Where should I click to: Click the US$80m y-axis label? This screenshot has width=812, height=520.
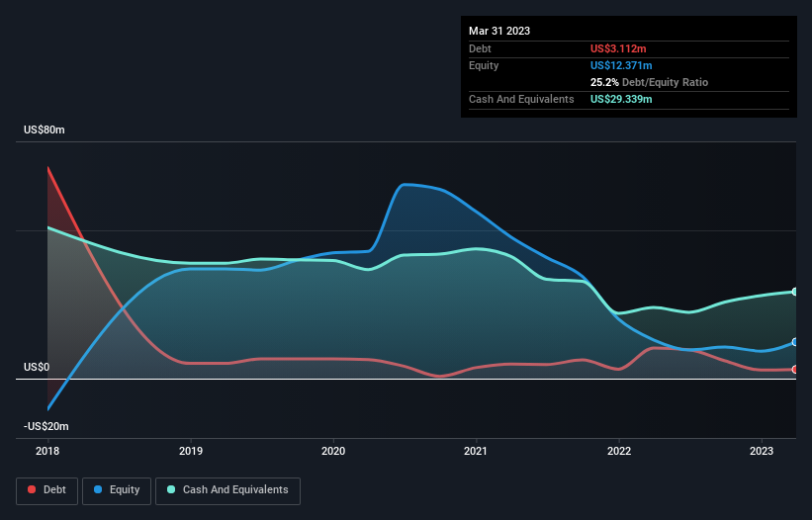pos(45,130)
